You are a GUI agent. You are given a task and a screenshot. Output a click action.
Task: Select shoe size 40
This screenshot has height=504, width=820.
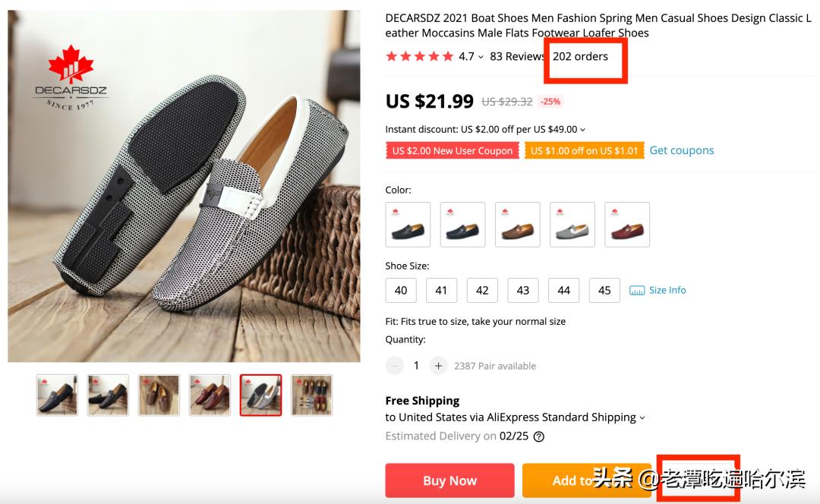pyautogui.click(x=401, y=291)
